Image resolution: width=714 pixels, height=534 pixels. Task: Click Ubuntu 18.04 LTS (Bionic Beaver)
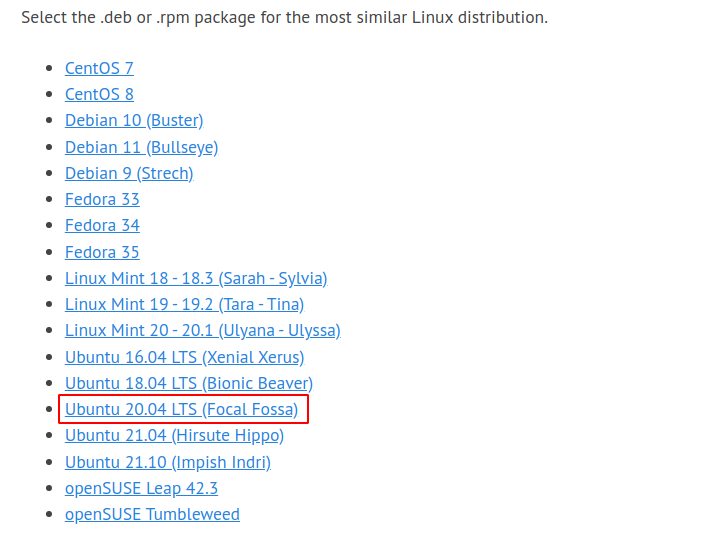click(x=189, y=383)
